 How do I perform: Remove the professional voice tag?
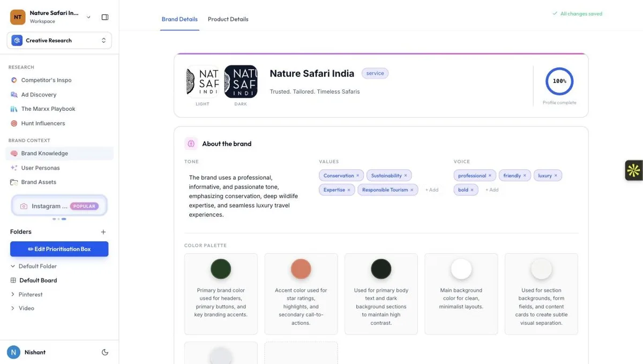point(490,176)
